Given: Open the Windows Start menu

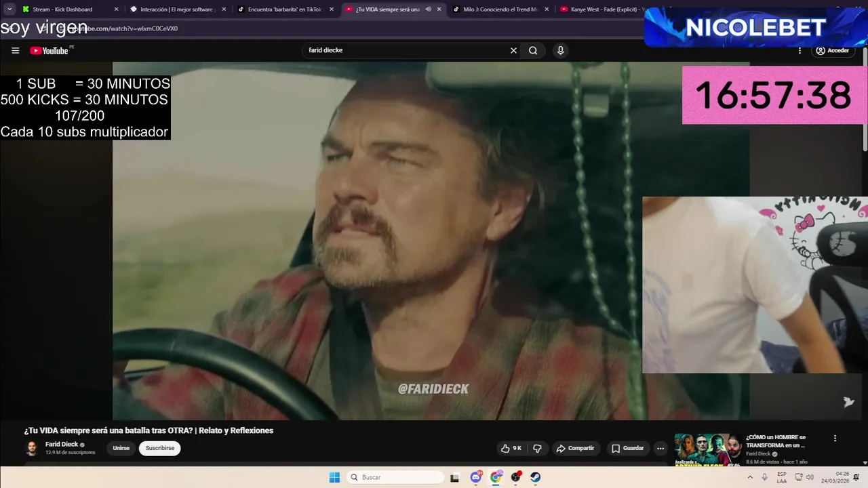Looking at the screenshot, I should pos(334,477).
